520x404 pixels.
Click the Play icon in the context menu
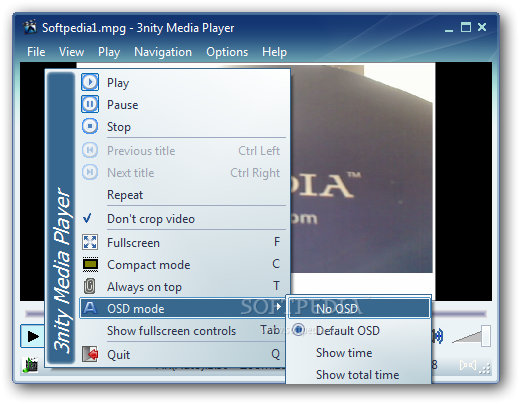[x=90, y=82]
